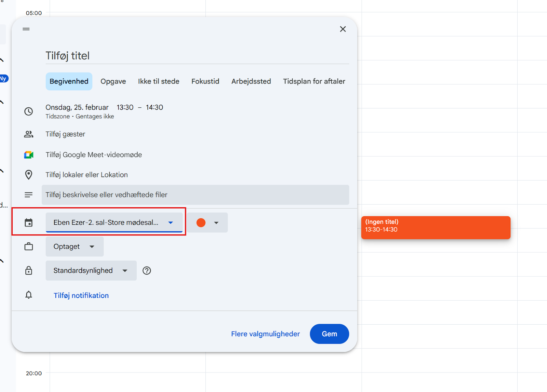Click the Tilføj titel input field

point(197,56)
